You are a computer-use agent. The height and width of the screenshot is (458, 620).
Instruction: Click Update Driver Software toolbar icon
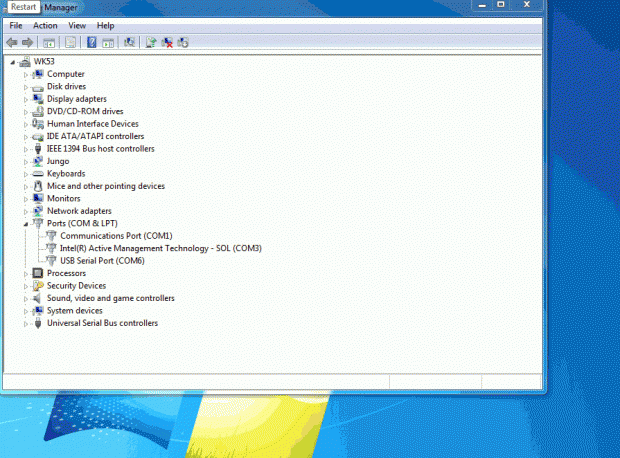151,42
